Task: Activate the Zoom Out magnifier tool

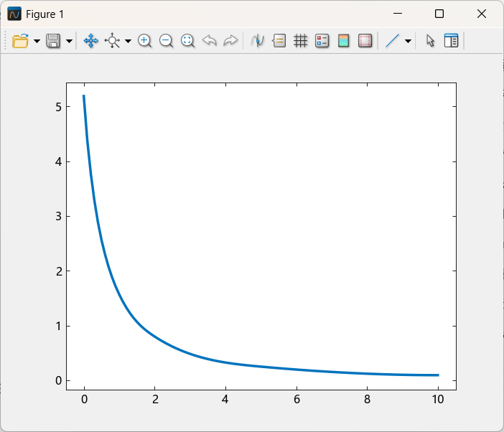Action: coord(166,41)
